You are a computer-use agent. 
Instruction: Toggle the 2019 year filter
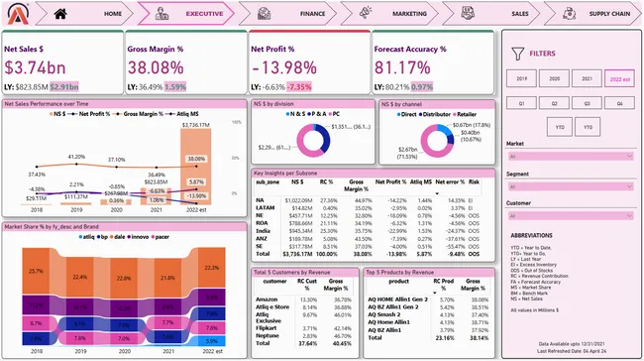[521, 78]
